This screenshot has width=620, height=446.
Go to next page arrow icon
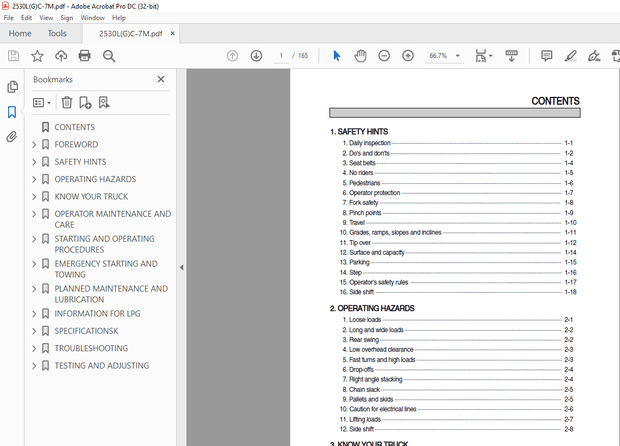pos(256,56)
